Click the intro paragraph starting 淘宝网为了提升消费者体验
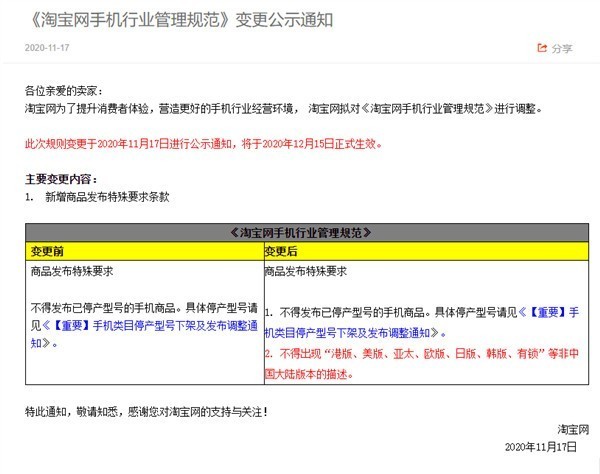Viewport: 600px width, 474px height. coord(282,107)
